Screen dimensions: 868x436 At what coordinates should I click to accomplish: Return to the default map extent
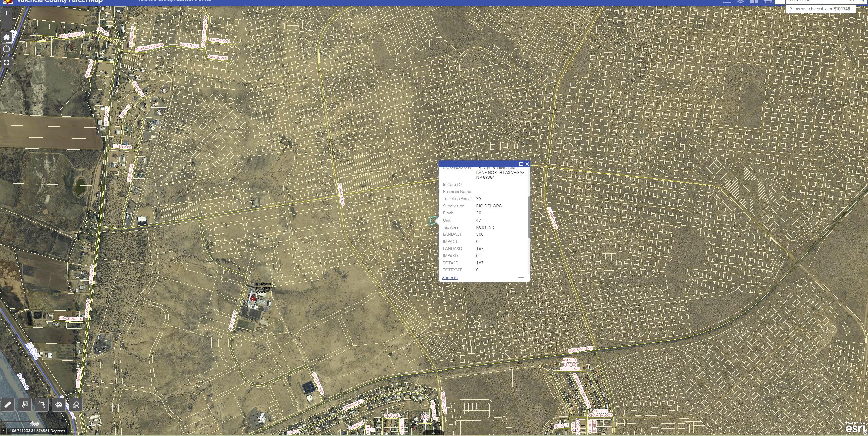pos(6,37)
